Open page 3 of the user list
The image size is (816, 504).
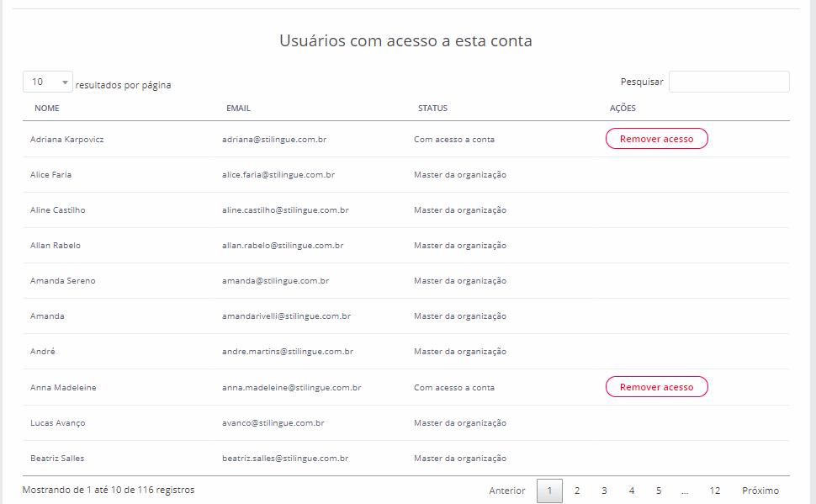click(604, 491)
